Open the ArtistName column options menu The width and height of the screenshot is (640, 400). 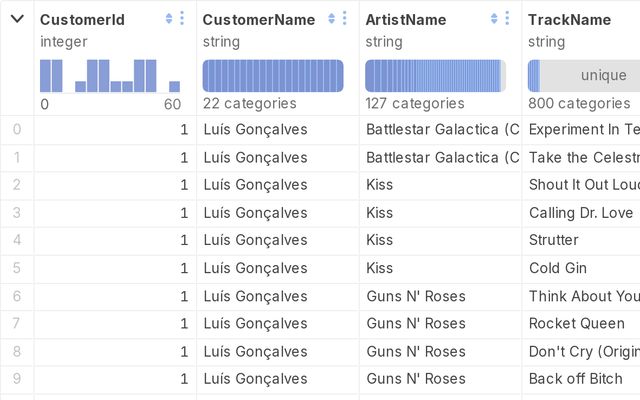click(508, 19)
